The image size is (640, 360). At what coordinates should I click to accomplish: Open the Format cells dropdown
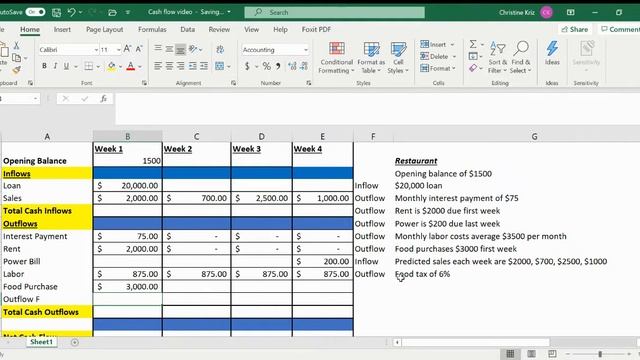click(x=438, y=68)
